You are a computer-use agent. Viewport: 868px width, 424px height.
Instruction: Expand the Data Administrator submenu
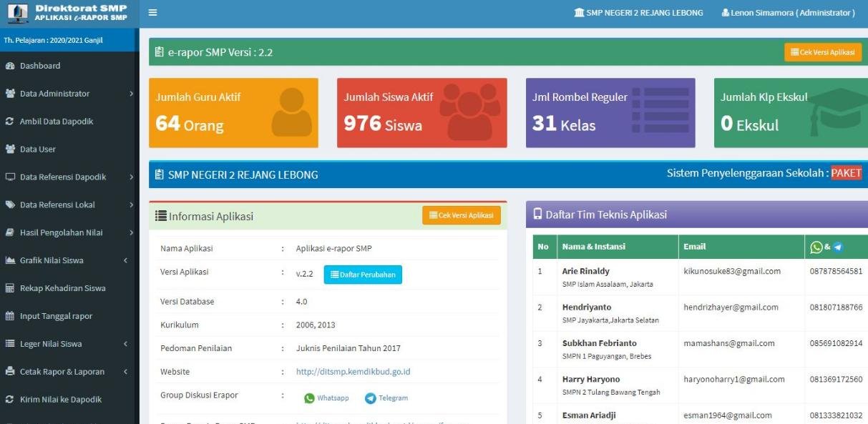click(131, 94)
